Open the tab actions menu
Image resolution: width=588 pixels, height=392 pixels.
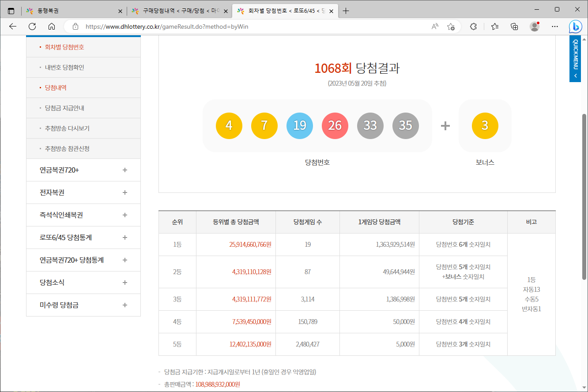pyautogui.click(x=11, y=11)
